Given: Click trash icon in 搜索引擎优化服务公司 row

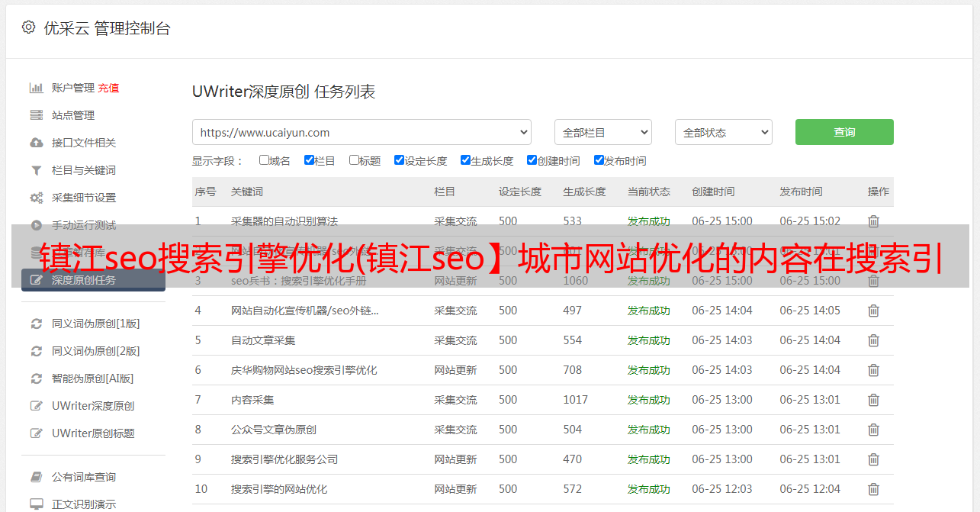Looking at the screenshot, I should pyautogui.click(x=873, y=459).
